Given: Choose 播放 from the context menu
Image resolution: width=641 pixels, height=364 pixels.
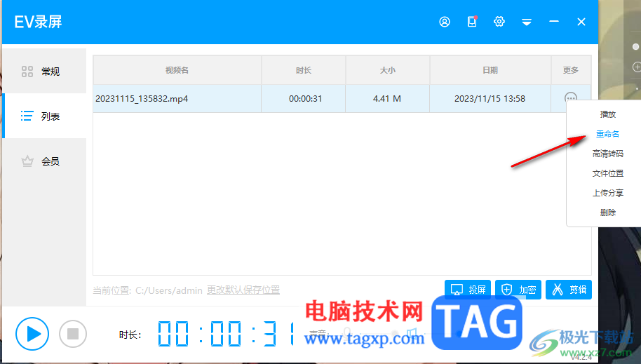Looking at the screenshot, I should pyautogui.click(x=607, y=114).
